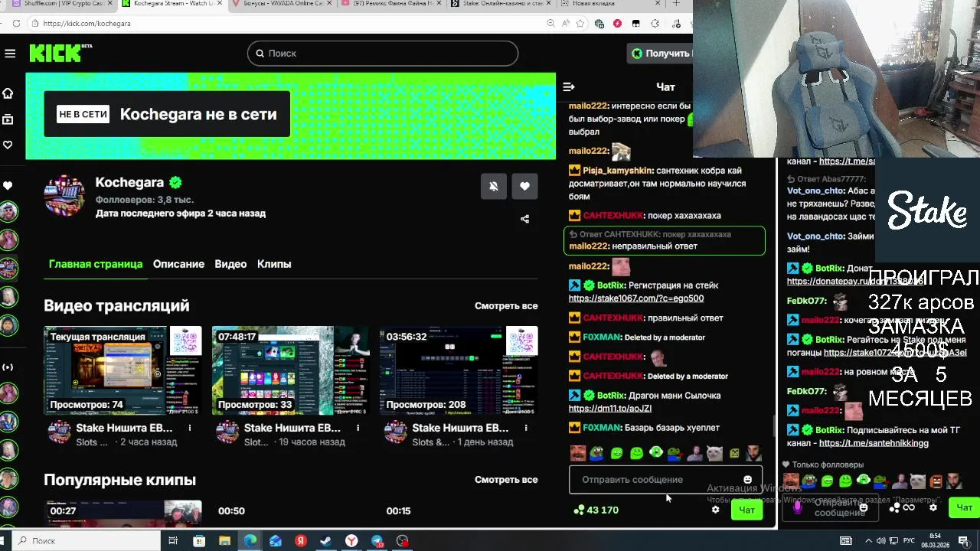Open options menu for 19 часов назад video

(x=358, y=428)
